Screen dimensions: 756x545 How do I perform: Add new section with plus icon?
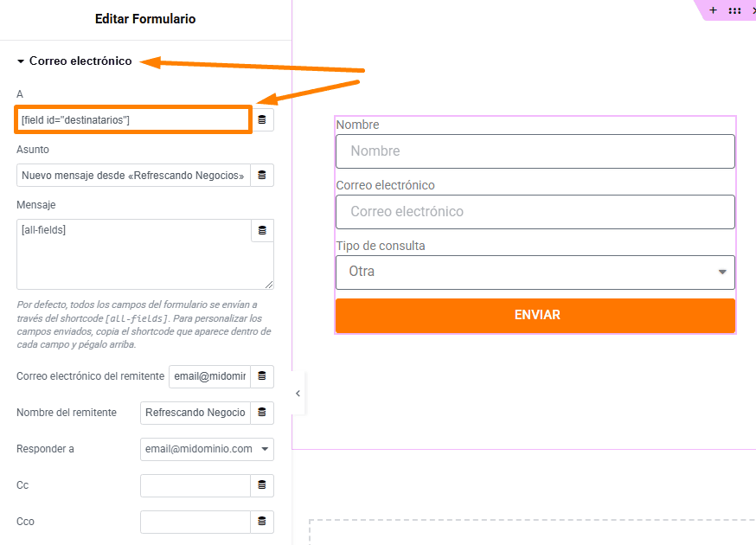coord(713,10)
